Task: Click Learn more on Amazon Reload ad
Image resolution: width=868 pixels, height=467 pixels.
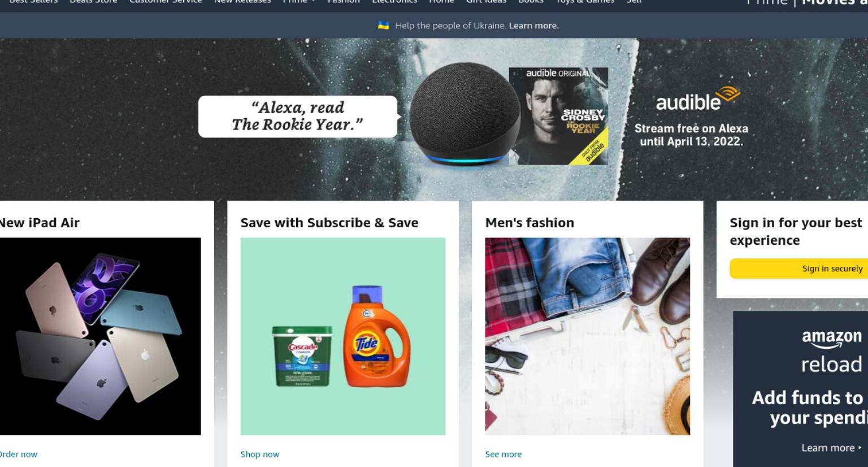Action: (x=831, y=448)
